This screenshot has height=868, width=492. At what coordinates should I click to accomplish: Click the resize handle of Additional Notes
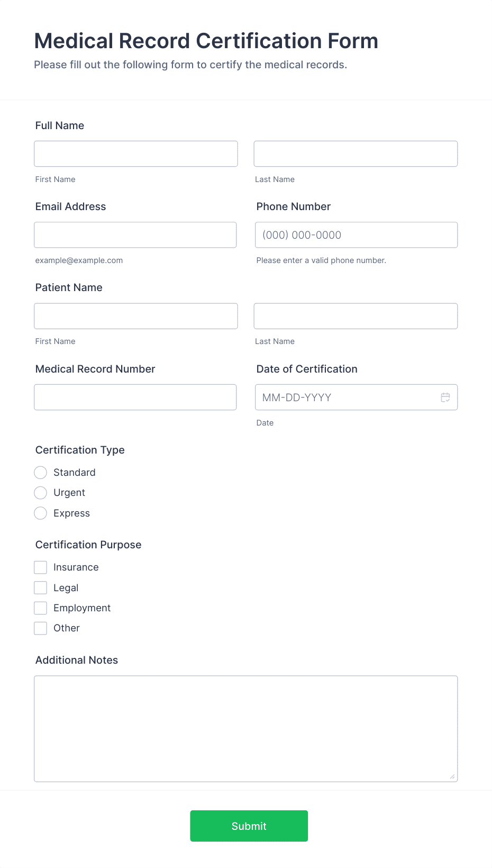(452, 775)
